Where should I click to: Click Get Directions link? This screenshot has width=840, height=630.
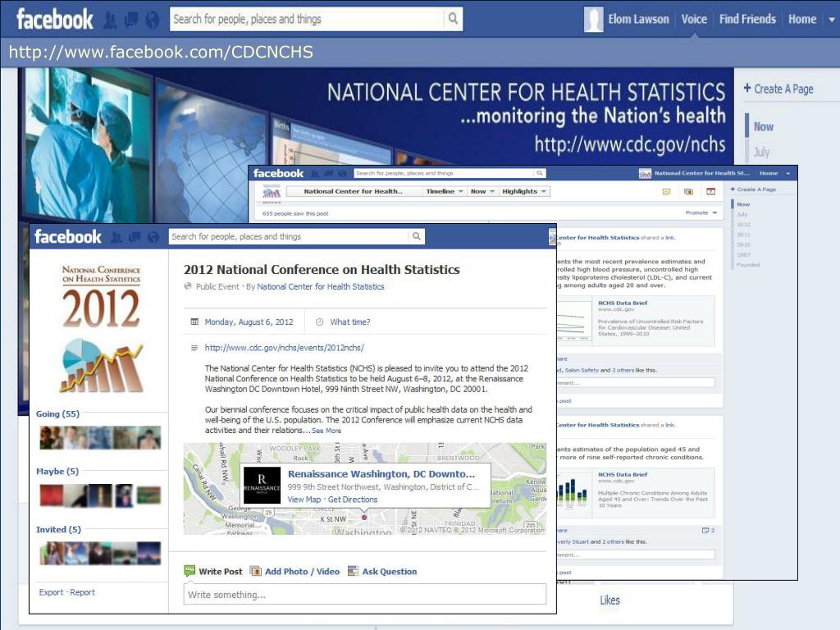353,500
